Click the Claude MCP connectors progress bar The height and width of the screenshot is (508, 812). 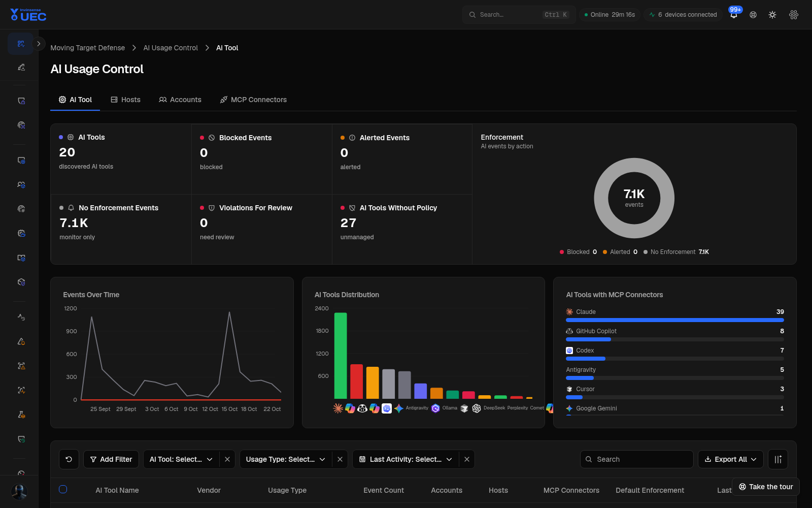(675, 320)
